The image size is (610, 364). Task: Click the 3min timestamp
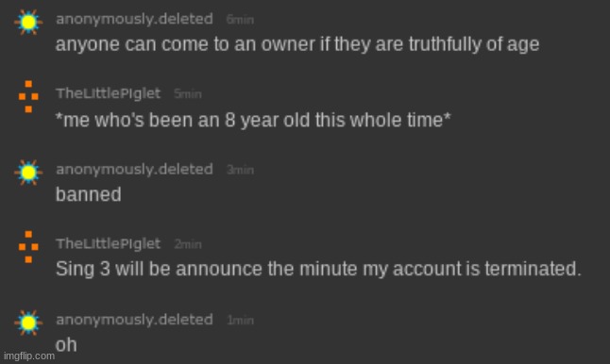(x=240, y=170)
